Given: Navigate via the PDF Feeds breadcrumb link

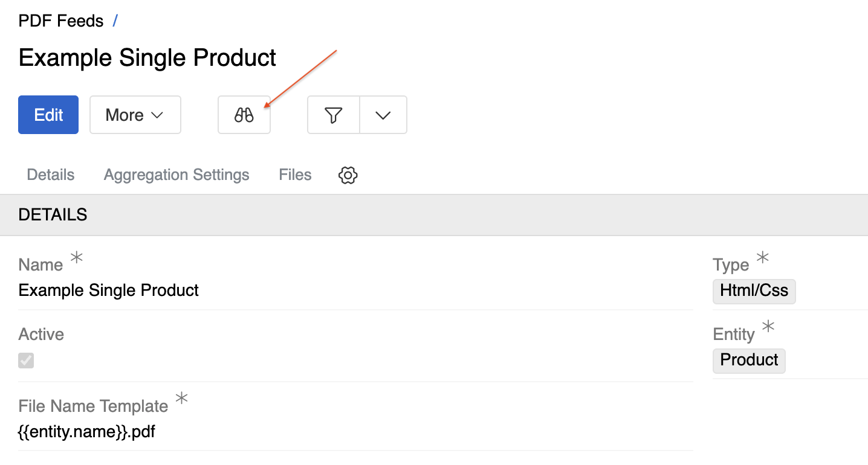Looking at the screenshot, I should click(x=61, y=20).
